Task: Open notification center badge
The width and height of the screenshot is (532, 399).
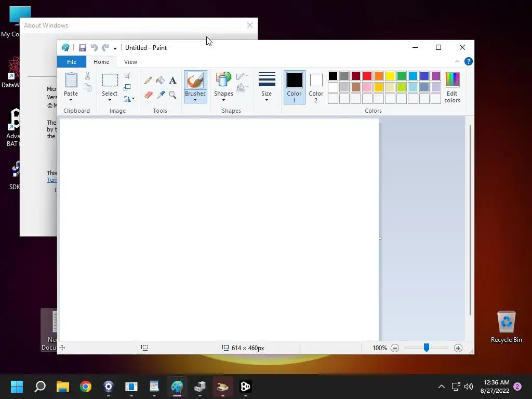Action: tap(517, 387)
